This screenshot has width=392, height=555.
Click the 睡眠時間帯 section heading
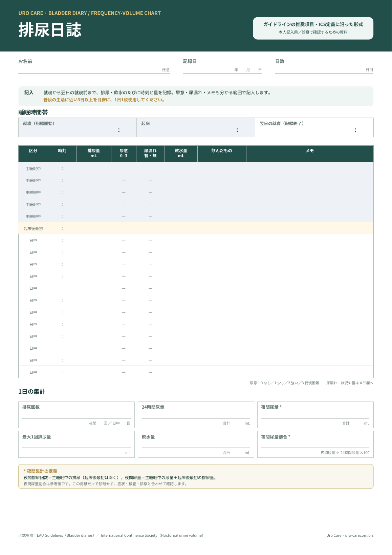pos(33,112)
